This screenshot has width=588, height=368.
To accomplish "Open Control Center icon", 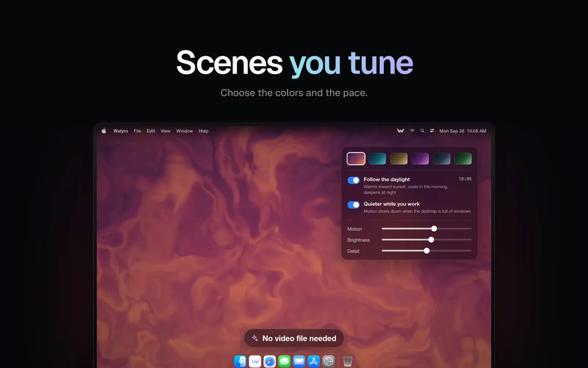I will click(x=432, y=131).
